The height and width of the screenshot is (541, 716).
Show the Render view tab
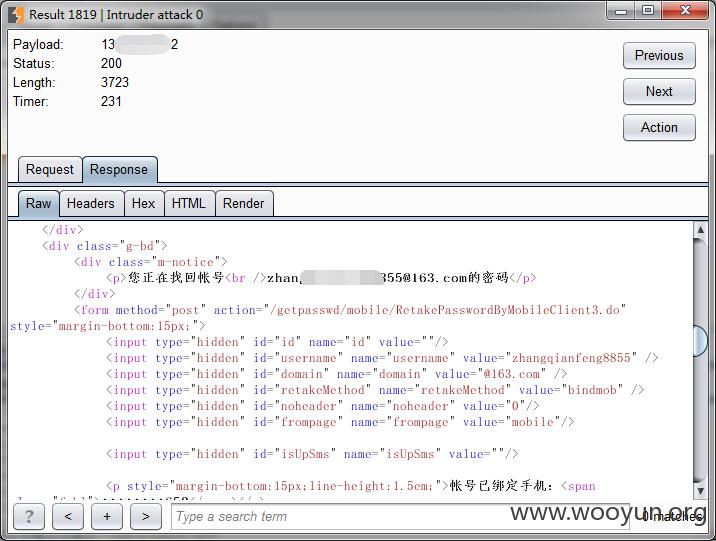click(x=243, y=203)
